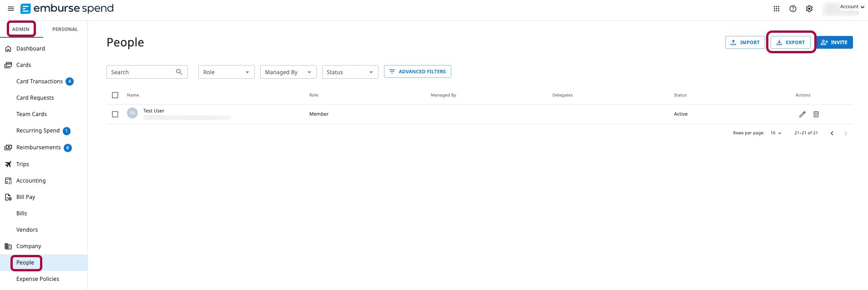Screen dimensions: 868x290
Task: Click the Name column header
Action: (133, 95)
